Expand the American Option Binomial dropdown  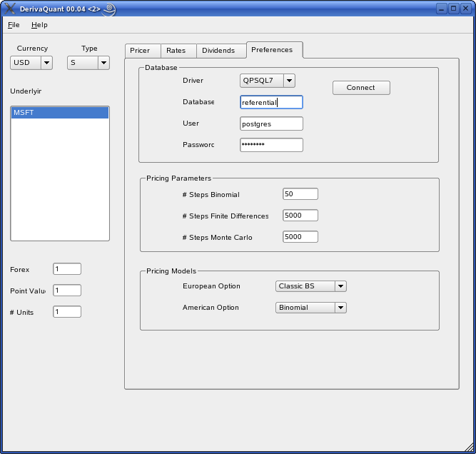[x=310, y=308]
